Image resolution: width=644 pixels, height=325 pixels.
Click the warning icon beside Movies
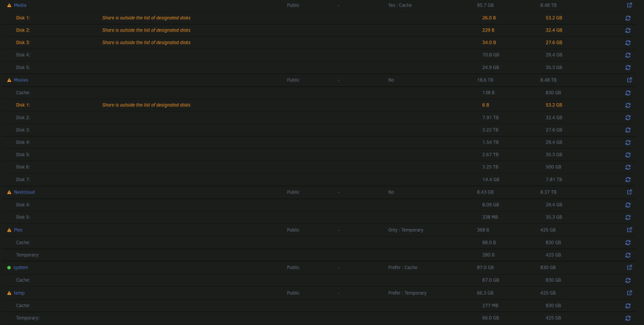[9, 80]
